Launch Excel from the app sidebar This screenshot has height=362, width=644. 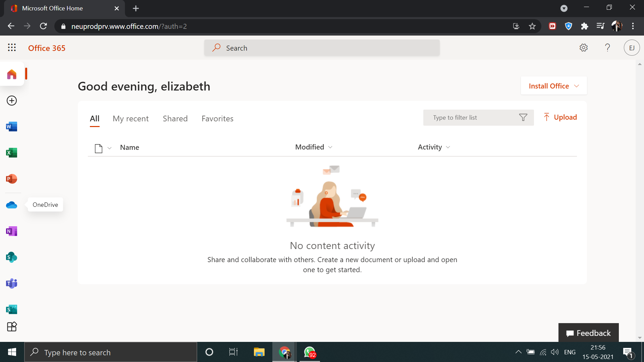click(x=12, y=153)
